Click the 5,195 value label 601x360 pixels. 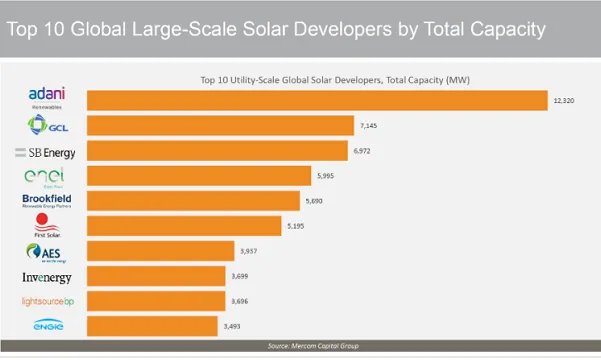(x=296, y=226)
